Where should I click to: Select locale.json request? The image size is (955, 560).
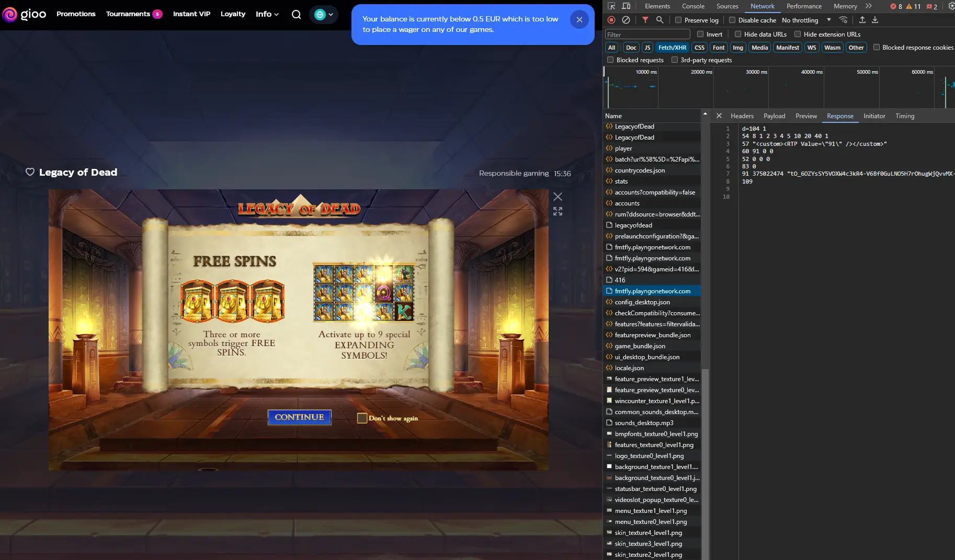click(652, 368)
